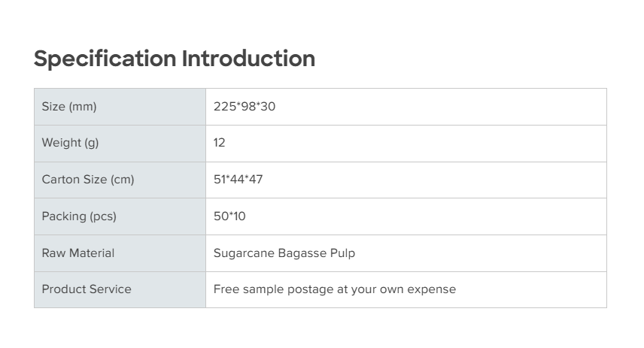Click the weight value 12

click(219, 143)
